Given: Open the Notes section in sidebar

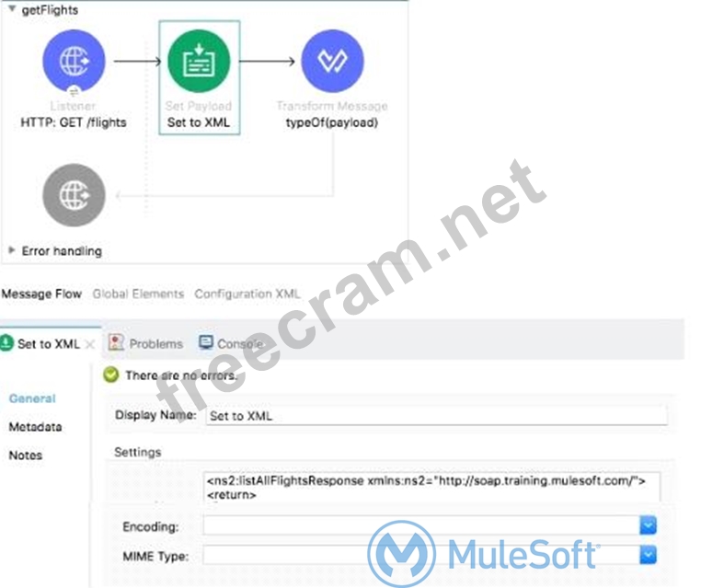Looking at the screenshot, I should pyautogui.click(x=26, y=455).
